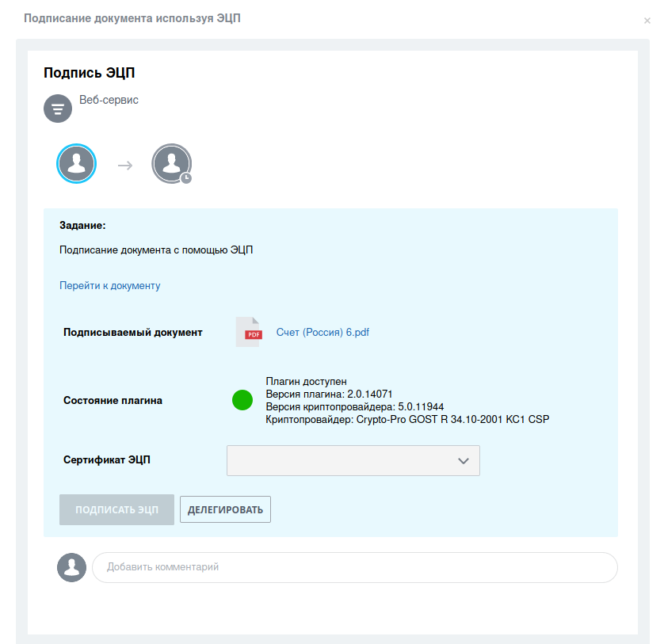664x644 pixels.
Task: Click the Веб-сервис service icon
Action: tap(58, 108)
